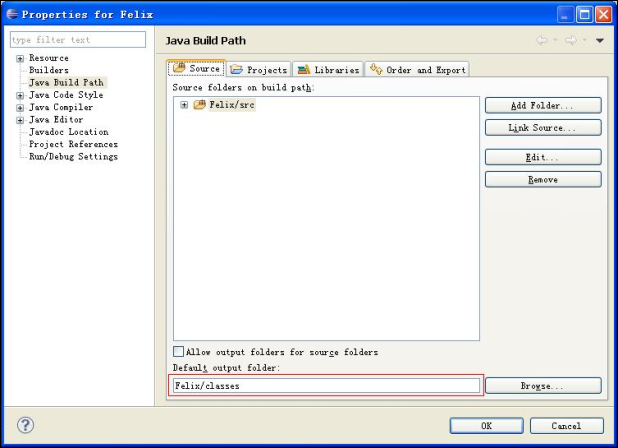Image resolution: width=618 pixels, height=448 pixels.
Task: Close the Properties for Felix dialog
Action: (x=603, y=15)
